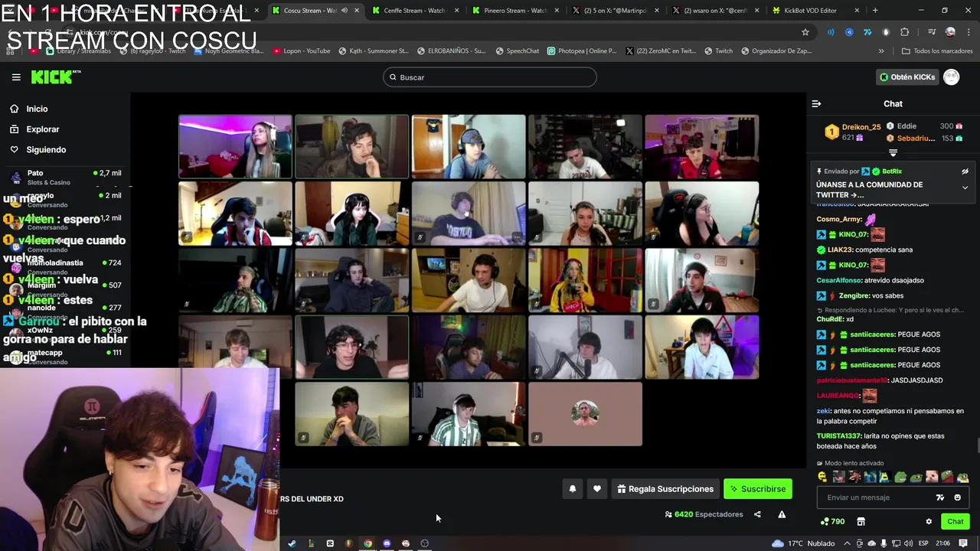
Task: Click the 790 channel points balance
Action: coord(832,522)
